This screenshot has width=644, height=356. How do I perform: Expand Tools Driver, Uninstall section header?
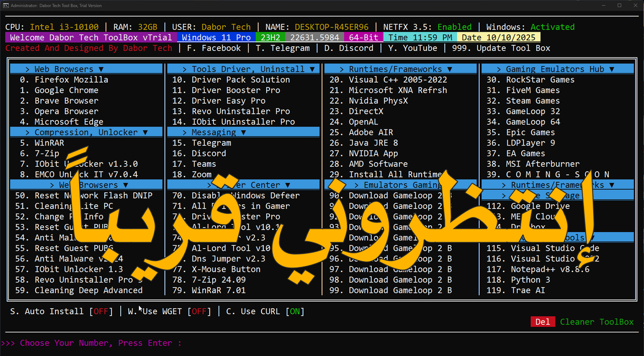click(x=244, y=69)
